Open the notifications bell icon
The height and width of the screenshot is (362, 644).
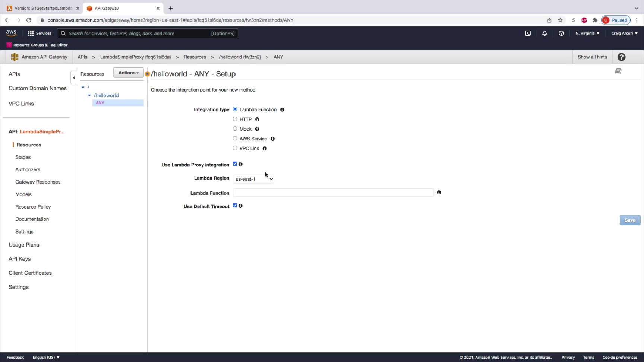pyautogui.click(x=544, y=33)
